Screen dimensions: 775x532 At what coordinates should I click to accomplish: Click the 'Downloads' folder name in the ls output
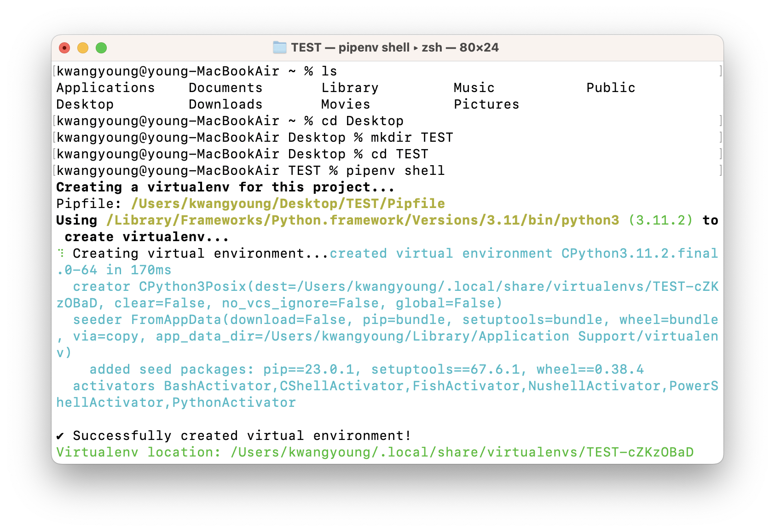click(226, 104)
